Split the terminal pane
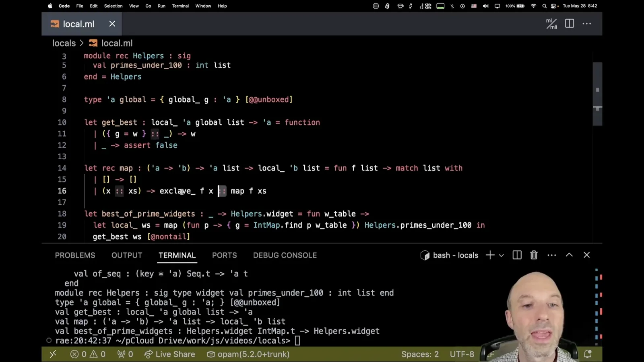 [x=517, y=255]
